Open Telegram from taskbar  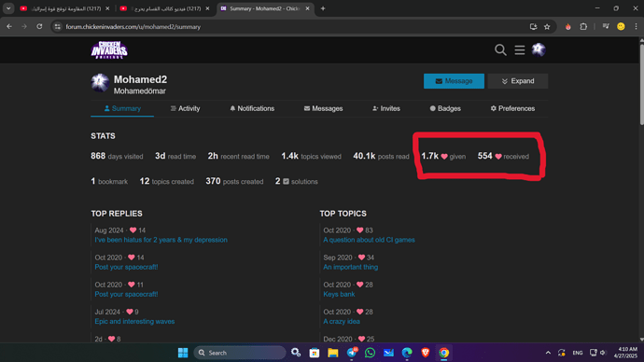pyautogui.click(x=352, y=353)
